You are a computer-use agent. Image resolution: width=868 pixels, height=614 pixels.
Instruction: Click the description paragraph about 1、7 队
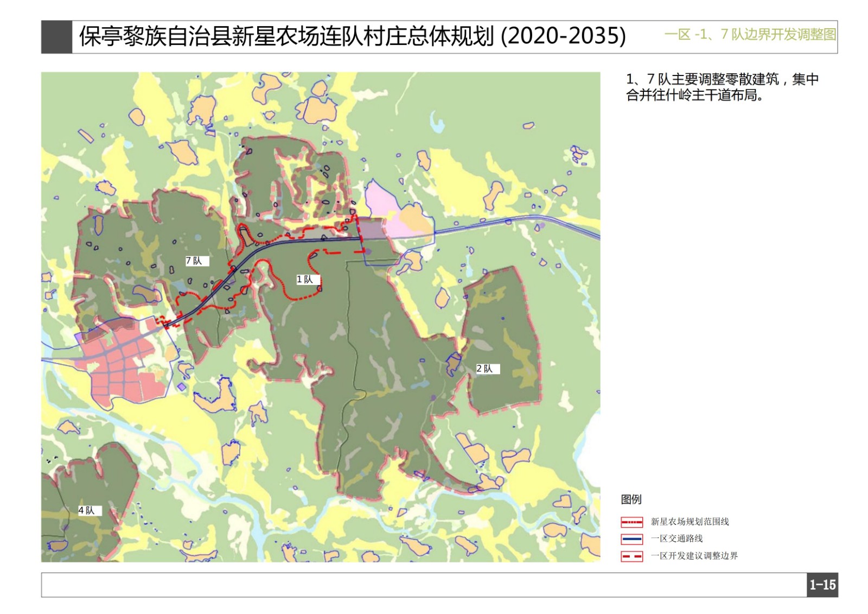(x=722, y=87)
